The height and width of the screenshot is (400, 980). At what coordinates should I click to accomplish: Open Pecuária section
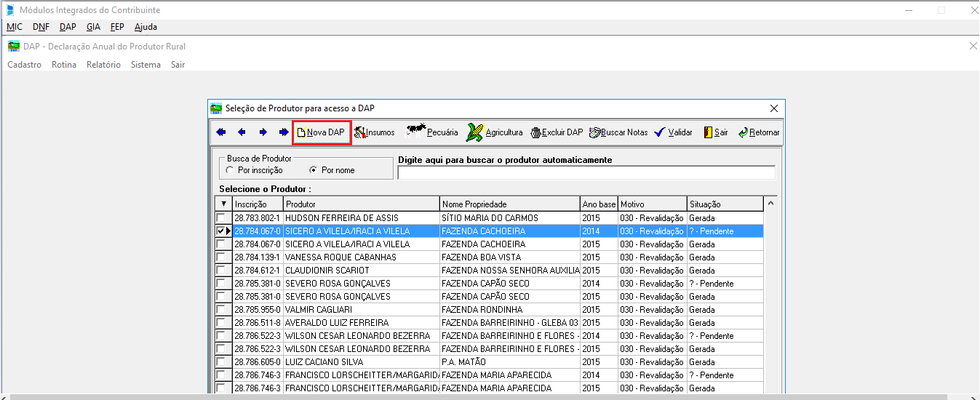click(432, 132)
